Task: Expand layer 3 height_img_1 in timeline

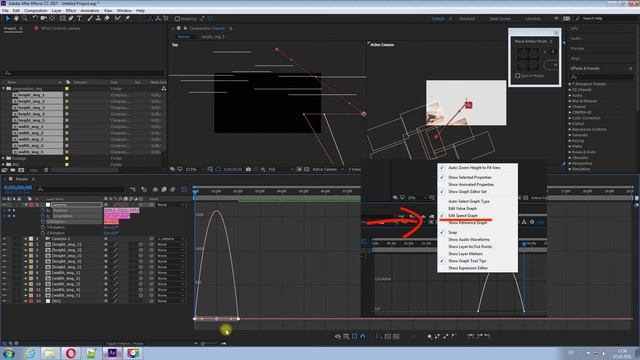Action: [x=26, y=244]
